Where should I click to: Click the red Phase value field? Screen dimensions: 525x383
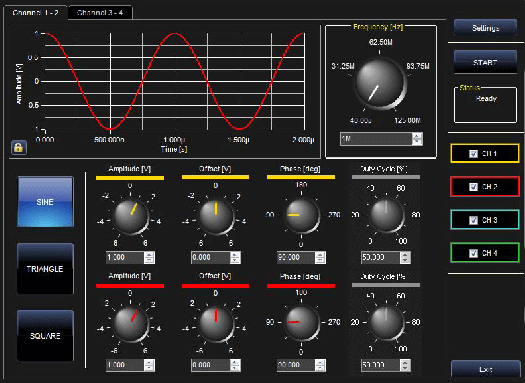[x=296, y=365]
